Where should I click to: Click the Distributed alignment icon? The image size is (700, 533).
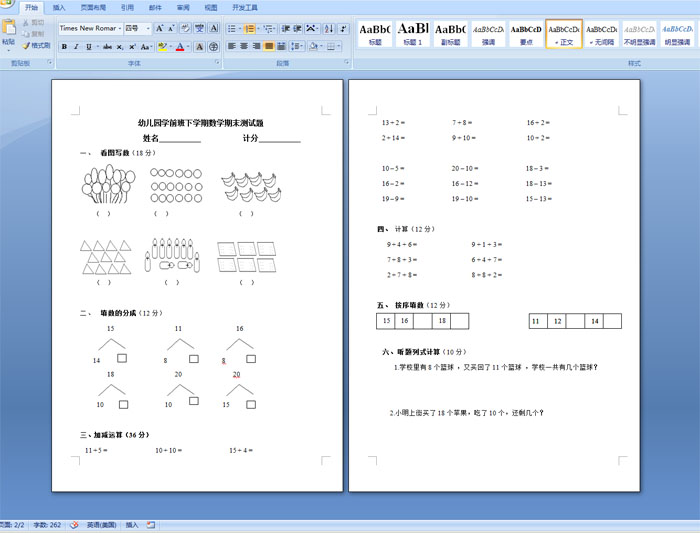click(x=281, y=46)
